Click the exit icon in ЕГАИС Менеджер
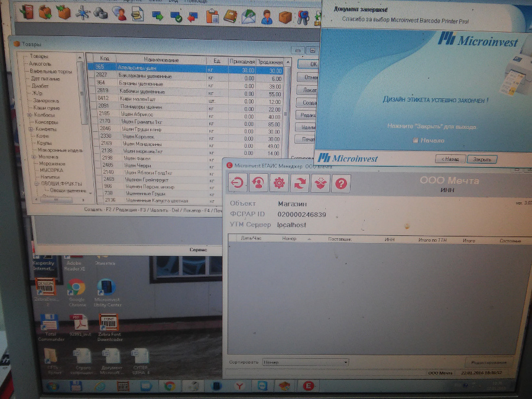The height and width of the screenshot is (399, 532). pyautogui.click(x=237, y=183)
